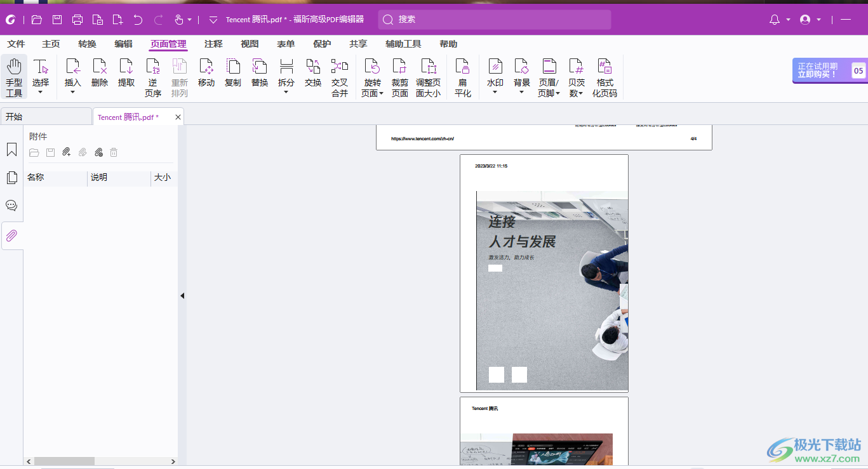Switch to the 主页 home tab

(51, 44)
